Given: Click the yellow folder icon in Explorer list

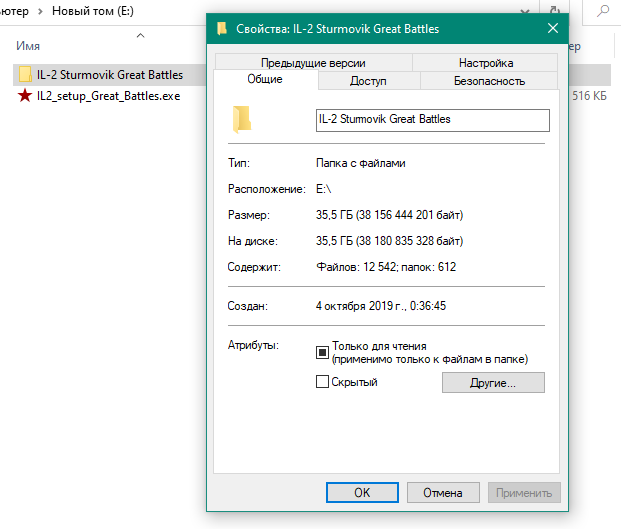Looking at the screenshot, I should (25, 74).
